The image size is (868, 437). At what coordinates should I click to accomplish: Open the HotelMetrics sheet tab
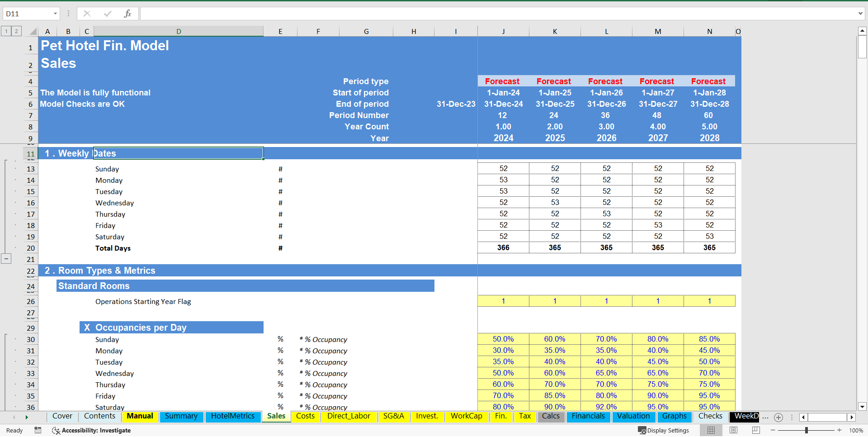233,416
